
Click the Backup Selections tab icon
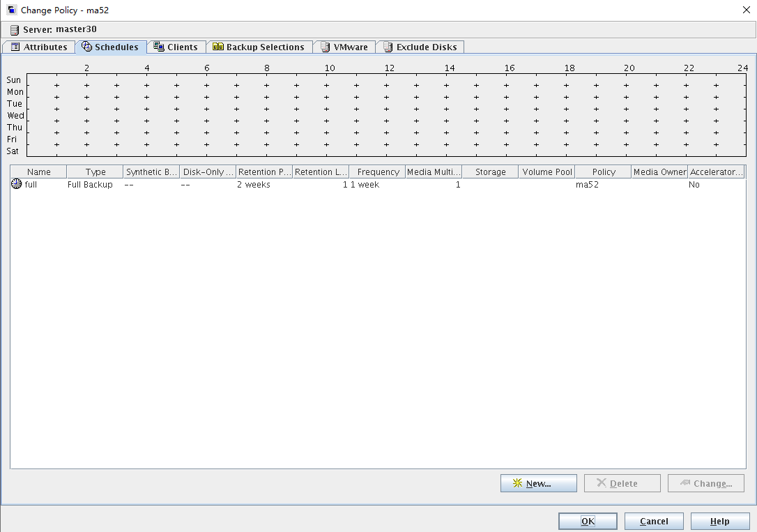click(218, 47)
